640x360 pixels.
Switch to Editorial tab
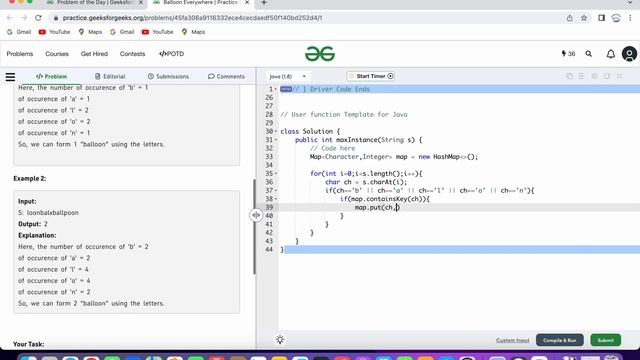point(110,76)
